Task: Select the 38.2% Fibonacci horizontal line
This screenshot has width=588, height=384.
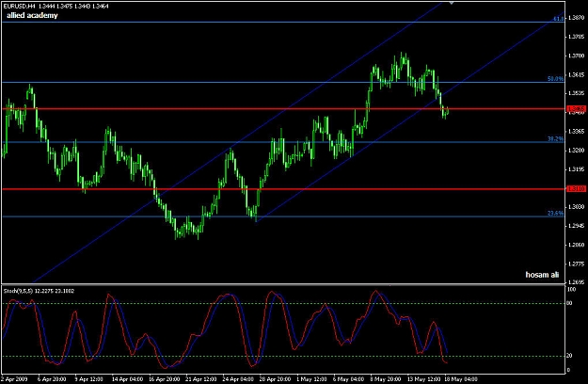Action: click(x=283, y=142)
